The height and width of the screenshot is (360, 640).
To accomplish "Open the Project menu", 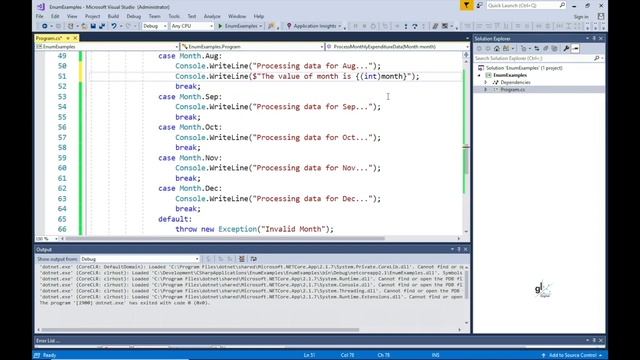I will (92, 16).
